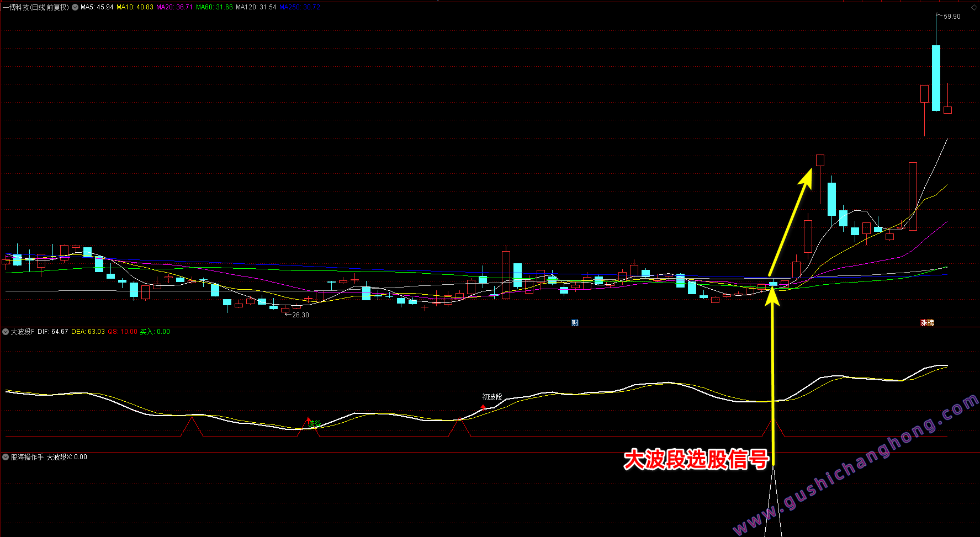Click the green 波谷 label
Viewport: 980px width, 537px height.
tap(315, 423)
